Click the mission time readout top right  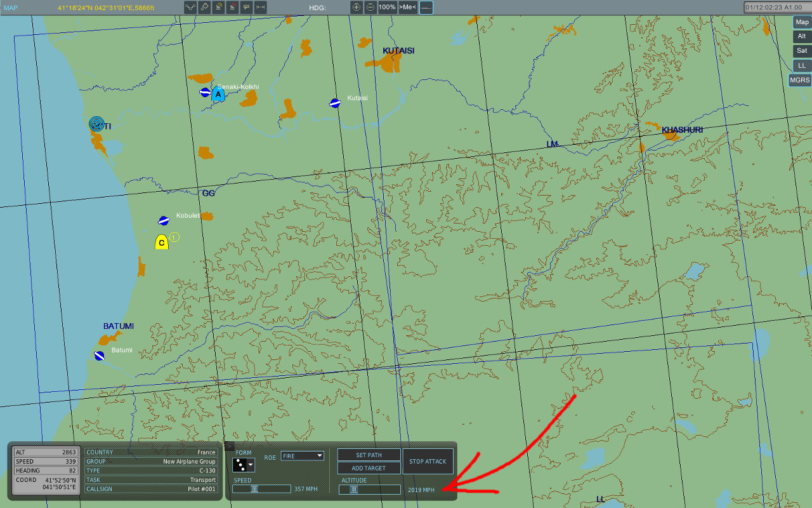(776, 8)
